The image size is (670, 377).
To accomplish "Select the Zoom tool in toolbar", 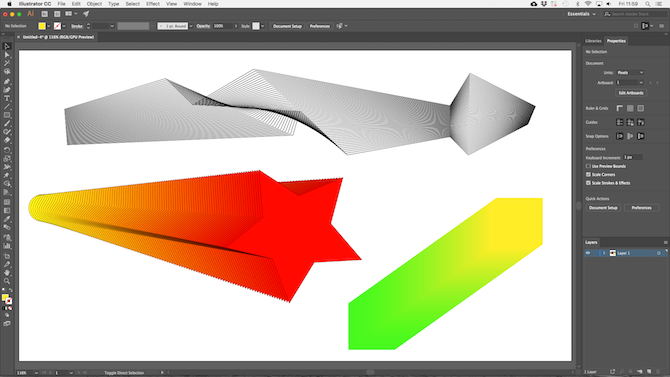I will pos(7,281).
